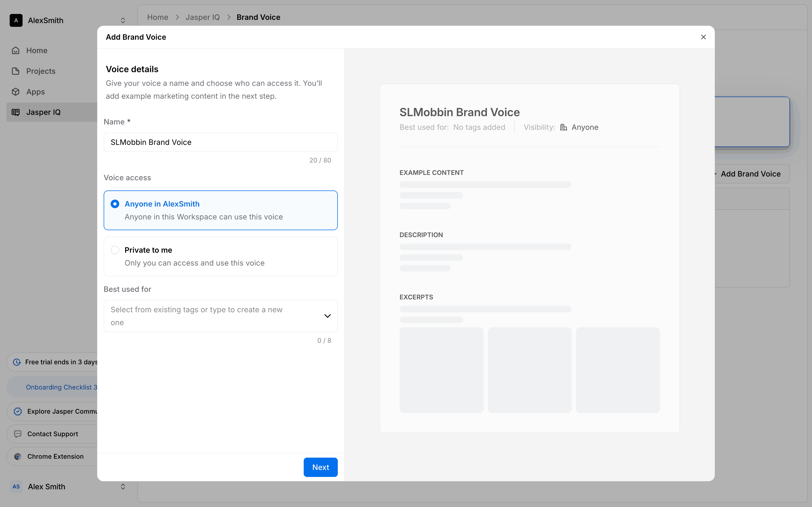Expand the Alex Smith account menu

(x=123, y=487)
